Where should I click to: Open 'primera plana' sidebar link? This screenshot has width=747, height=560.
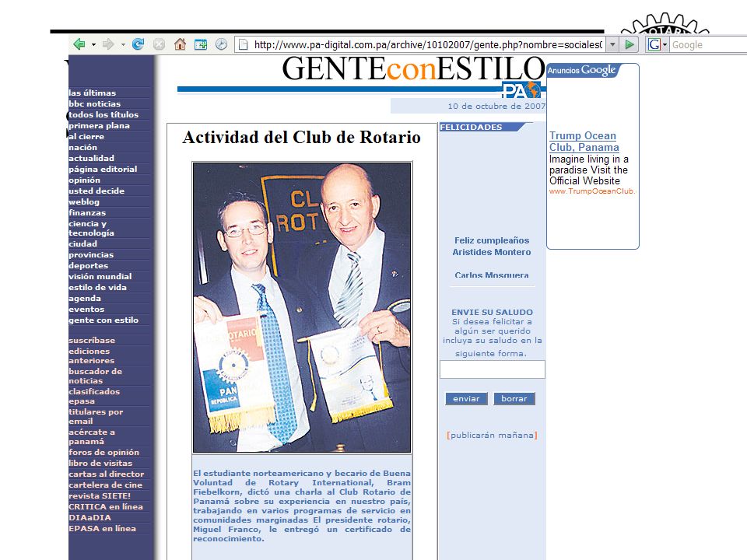pos(99,126)
